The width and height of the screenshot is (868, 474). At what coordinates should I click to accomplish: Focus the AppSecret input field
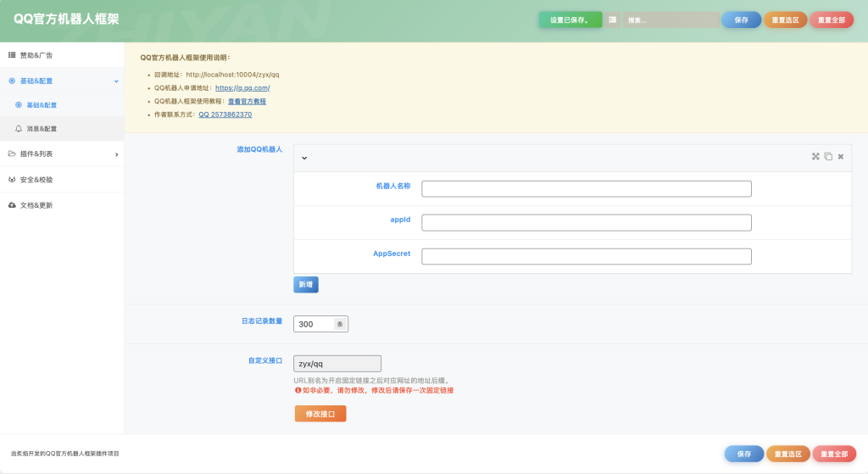tap(587, 256)
